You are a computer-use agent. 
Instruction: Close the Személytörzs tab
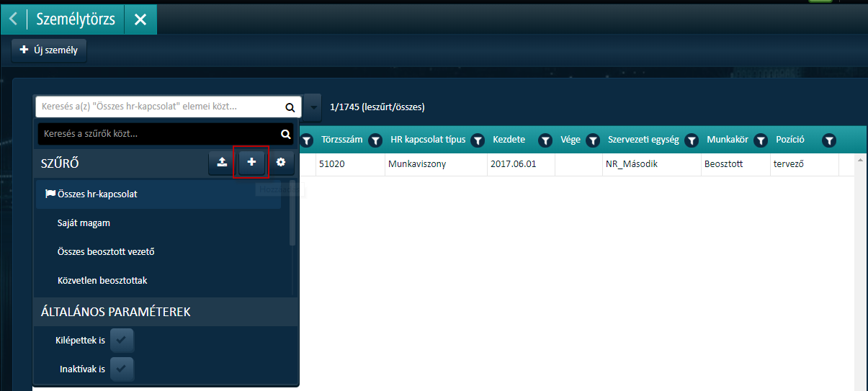click(x=140, y=19)
